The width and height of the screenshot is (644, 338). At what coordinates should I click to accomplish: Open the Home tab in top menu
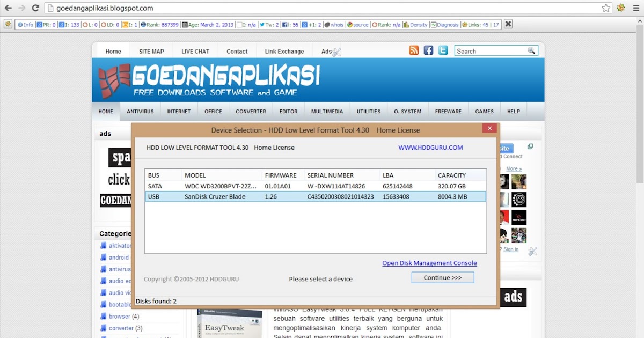[x=113, y=52]
